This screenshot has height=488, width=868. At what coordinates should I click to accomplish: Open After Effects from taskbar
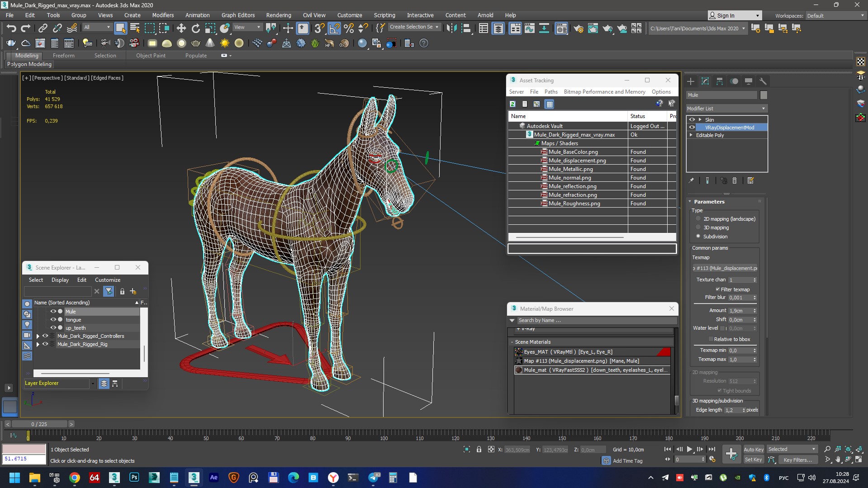click(213, 477)
